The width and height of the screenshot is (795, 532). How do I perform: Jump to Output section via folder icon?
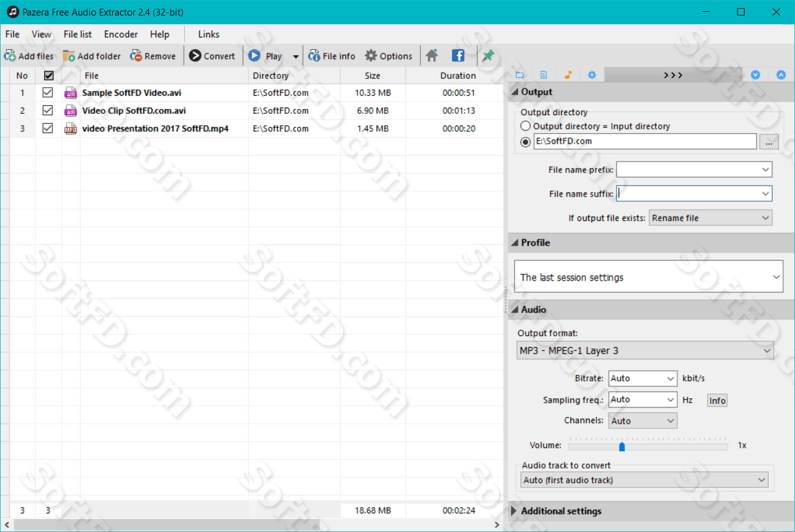(520, 75)
